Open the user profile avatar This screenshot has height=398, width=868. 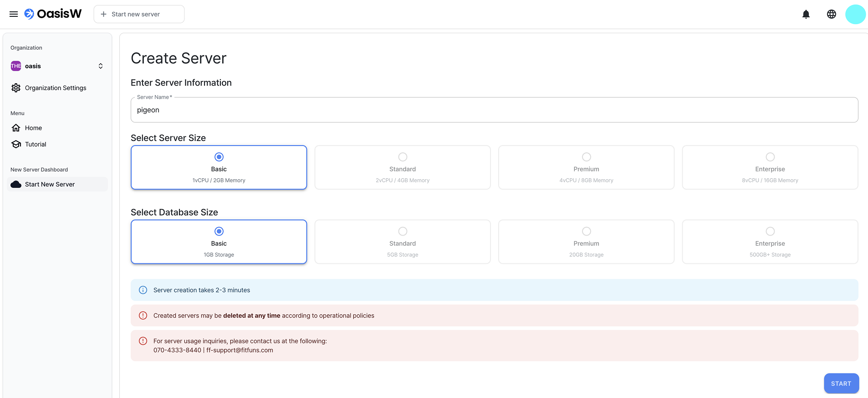(855, 14)
